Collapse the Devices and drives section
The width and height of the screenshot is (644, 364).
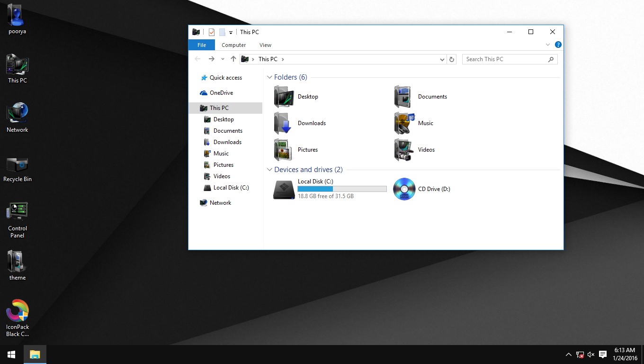(269, 169)
